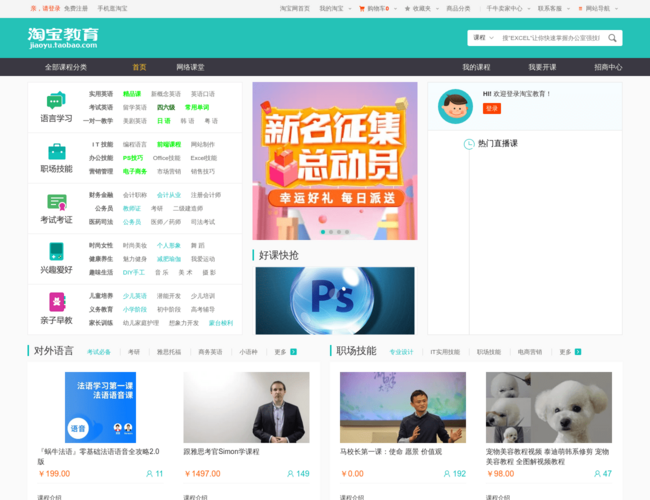Image resolution: width=650 pixels, height=500 pixels.
Task: Select the second carousel dot on the banner
Action: [x=331, y=232]
